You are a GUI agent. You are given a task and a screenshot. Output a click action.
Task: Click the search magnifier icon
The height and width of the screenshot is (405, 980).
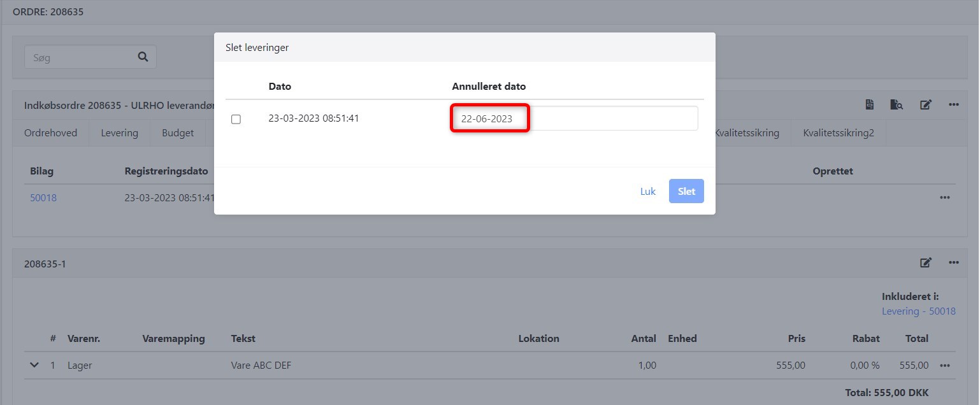point(143,57)
